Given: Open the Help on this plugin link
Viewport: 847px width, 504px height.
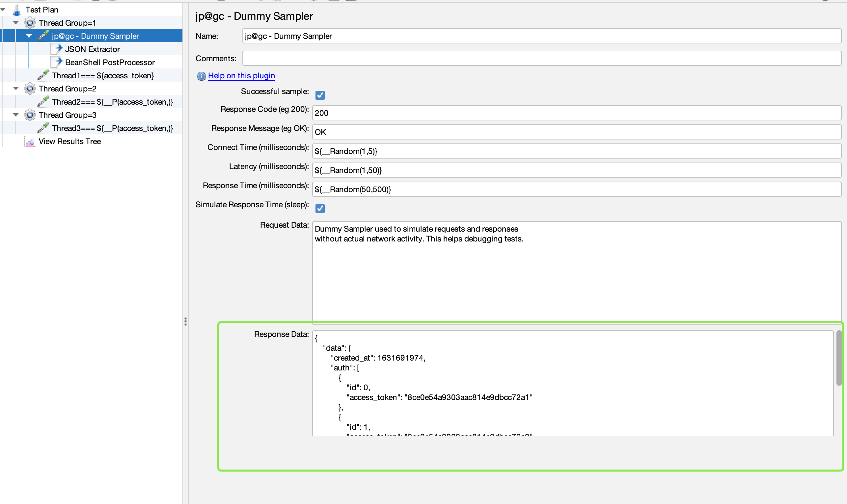Looking at the screenshot, I should pos(241,76).
